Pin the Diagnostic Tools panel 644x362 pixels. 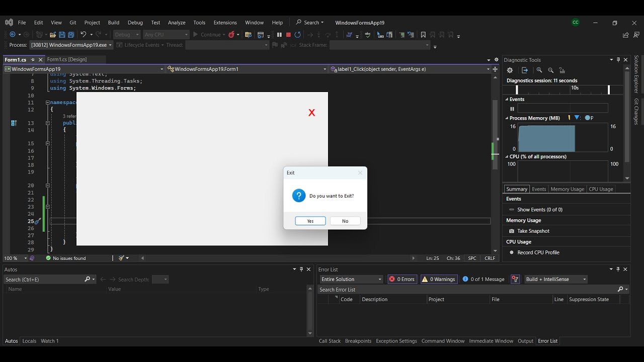pyautogui.click(x=619, y=60)
